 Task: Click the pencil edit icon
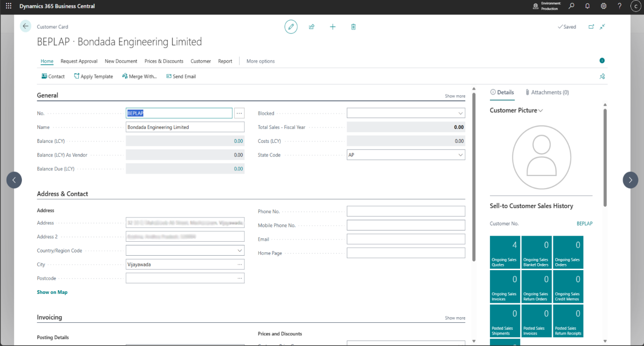291,27
